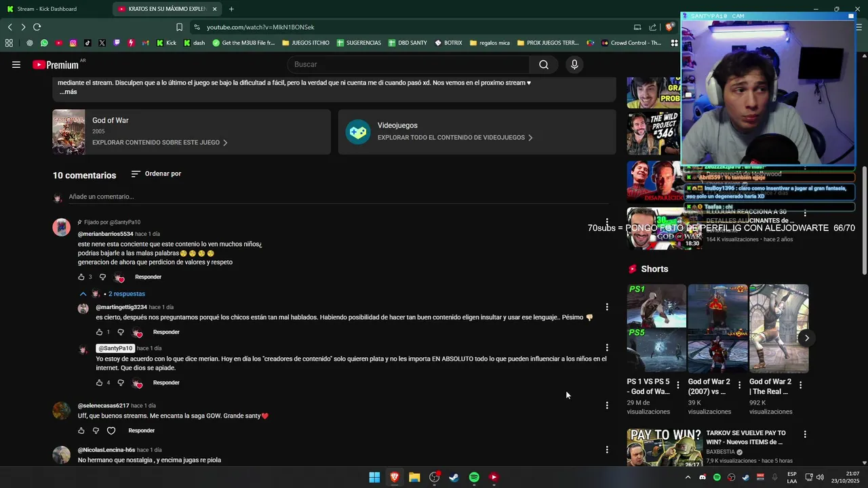Focus the 'Buscar' search field
Screen dimensions: 868x488
coord(408,64)
